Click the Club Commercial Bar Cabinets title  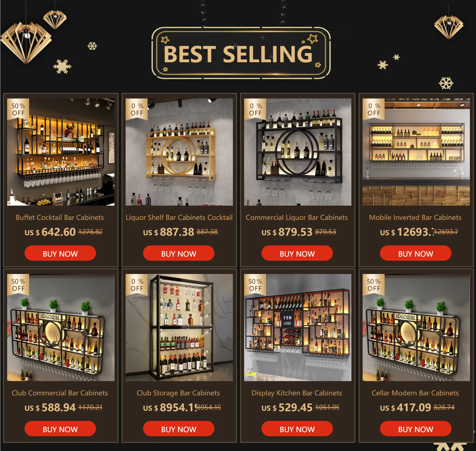tap(60, 393)
